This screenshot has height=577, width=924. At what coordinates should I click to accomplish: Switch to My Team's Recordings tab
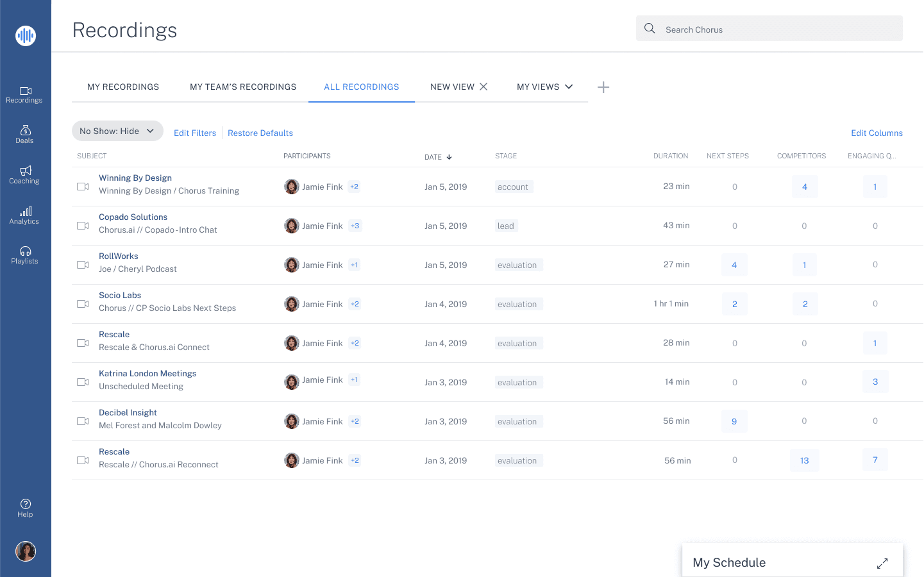tap(243, 87)
